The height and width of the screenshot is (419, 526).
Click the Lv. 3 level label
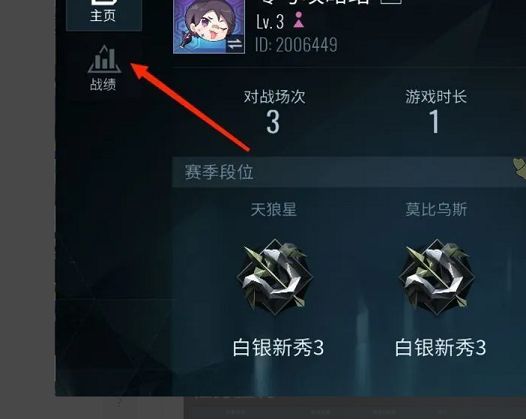coord(270,22)
